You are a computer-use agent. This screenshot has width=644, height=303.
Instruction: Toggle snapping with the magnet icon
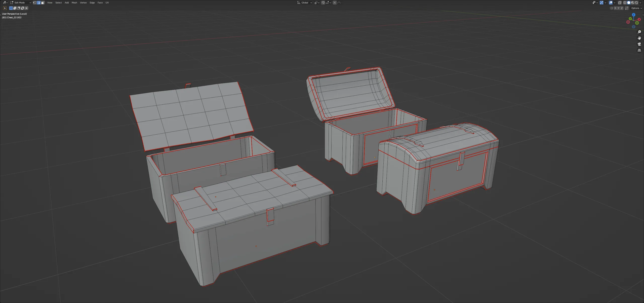pos(323,3)
